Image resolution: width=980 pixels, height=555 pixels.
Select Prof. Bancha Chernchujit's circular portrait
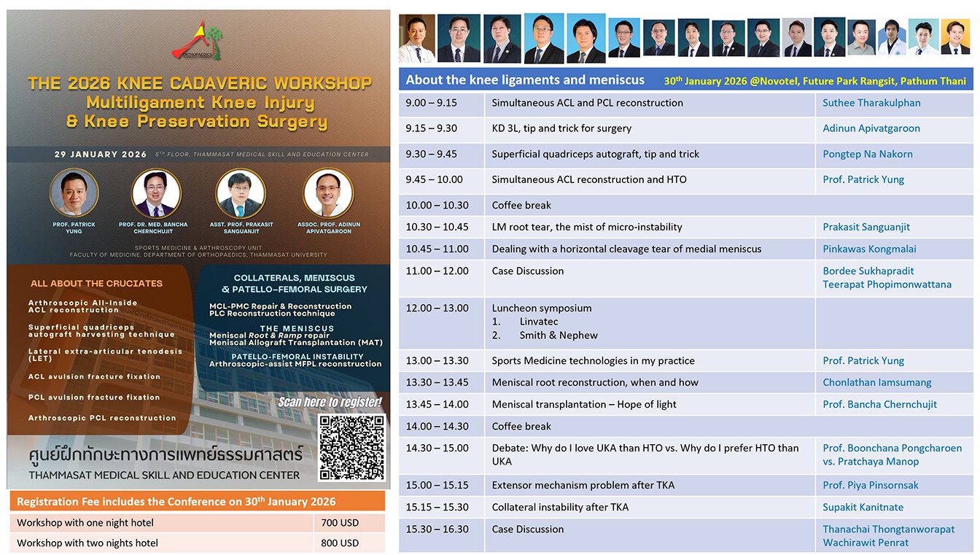pyautogui.click(x=156, y=194)
